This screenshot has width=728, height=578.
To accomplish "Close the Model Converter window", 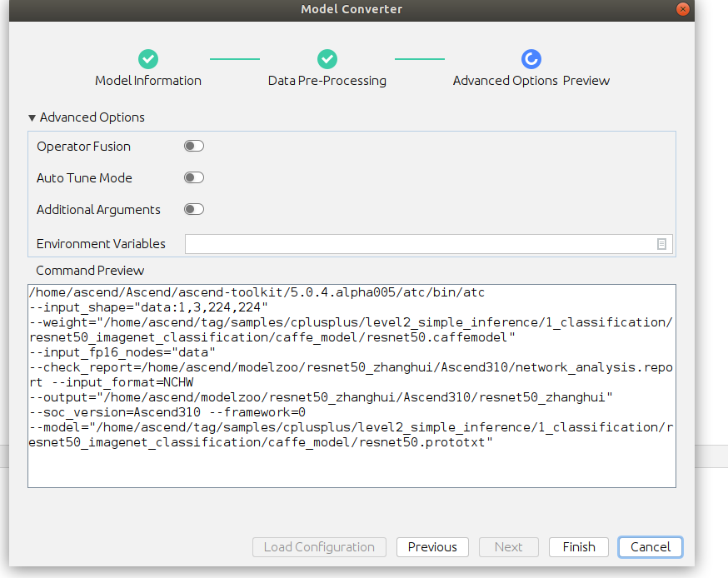I will point(683,9).
